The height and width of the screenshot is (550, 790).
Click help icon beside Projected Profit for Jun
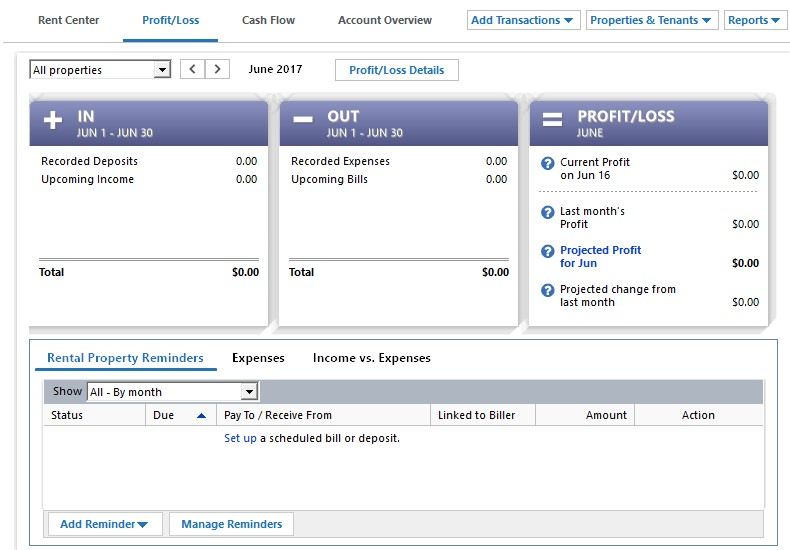point(547,251)
